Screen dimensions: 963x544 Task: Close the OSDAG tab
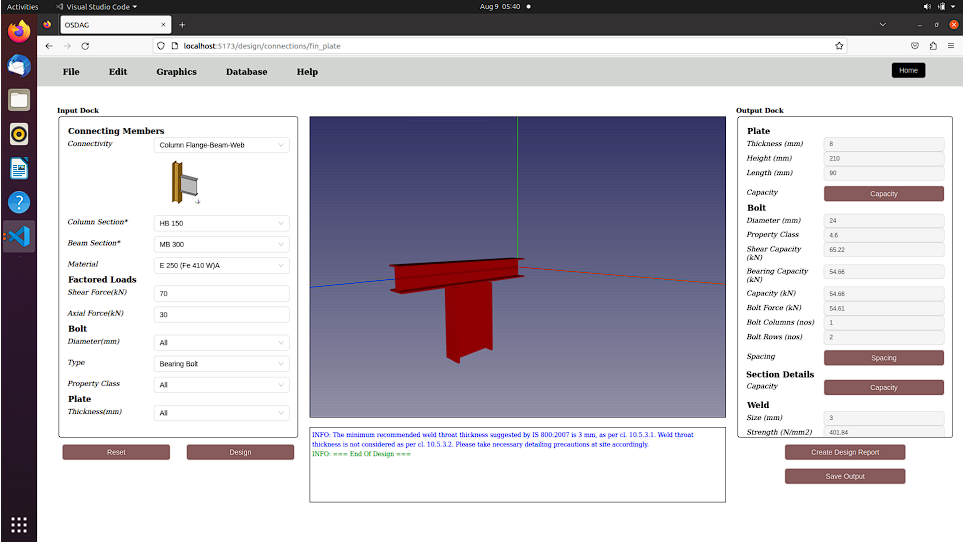pos(163,25)
